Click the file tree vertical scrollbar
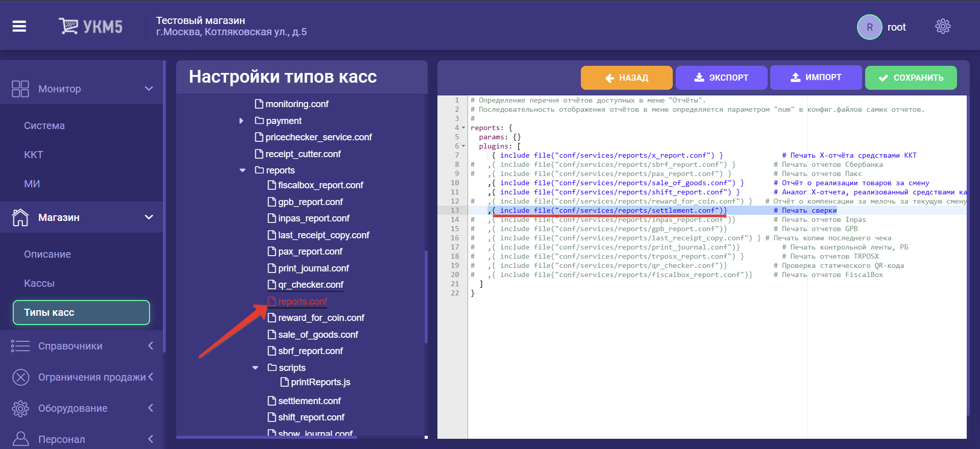The image size is (980, 449). (x=426, y=296)
